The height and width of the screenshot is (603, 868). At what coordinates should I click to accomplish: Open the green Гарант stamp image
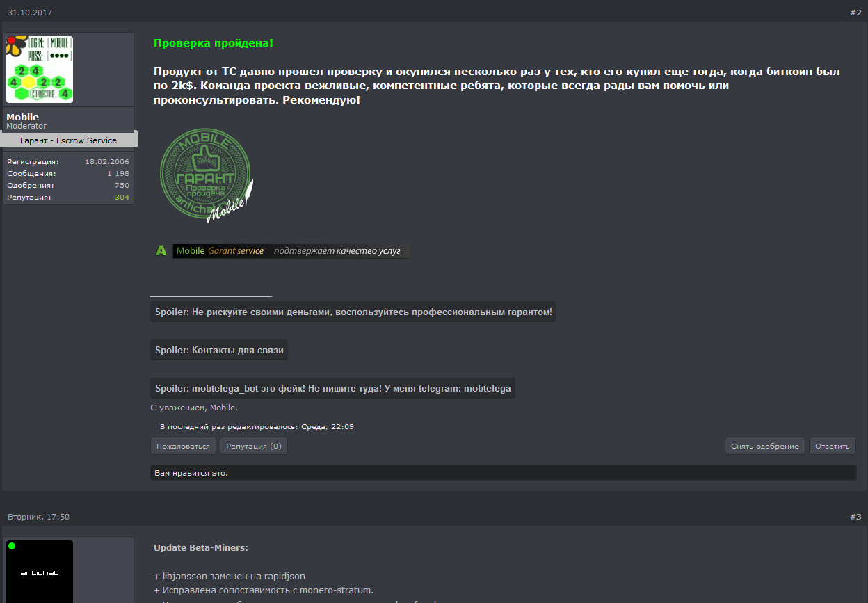click(x=207, y=175)
